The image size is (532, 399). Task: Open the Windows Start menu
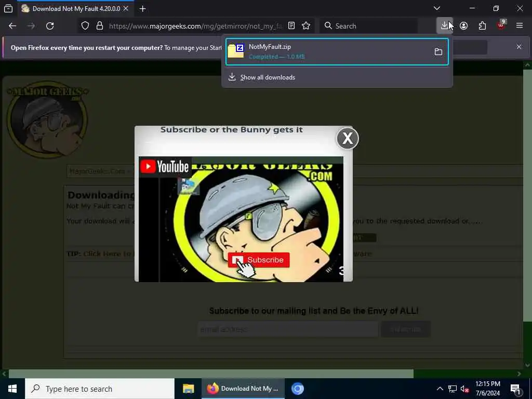[12, 389]
